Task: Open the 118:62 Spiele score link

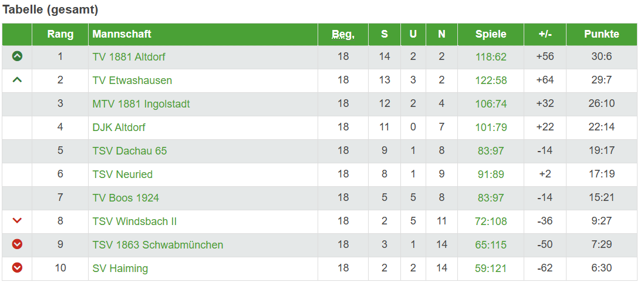Action: coord(491,57)
